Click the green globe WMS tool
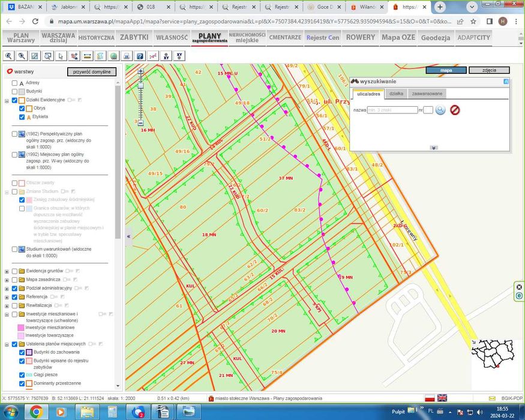Image resolution: width=525 pixels, height=420 pixels. point(114,56)
